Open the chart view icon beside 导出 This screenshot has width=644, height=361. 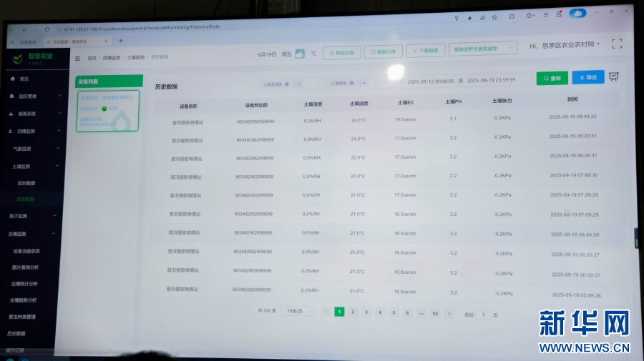(x=613, y=77)
